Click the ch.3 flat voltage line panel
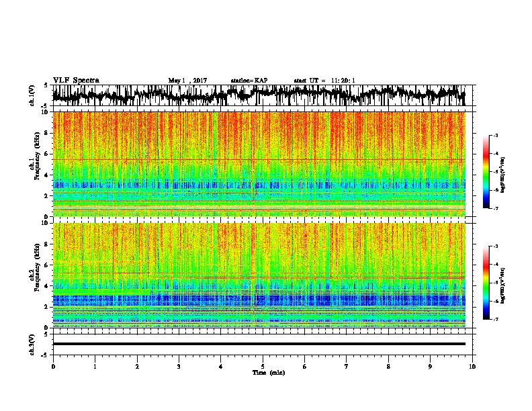The width and height of the screenshot is (532, 411). click(x=264, y=345)
